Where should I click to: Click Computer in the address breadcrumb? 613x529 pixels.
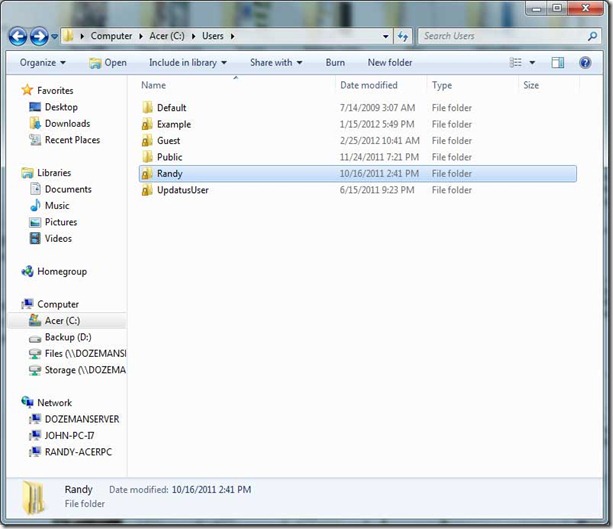tap(111, 36)
